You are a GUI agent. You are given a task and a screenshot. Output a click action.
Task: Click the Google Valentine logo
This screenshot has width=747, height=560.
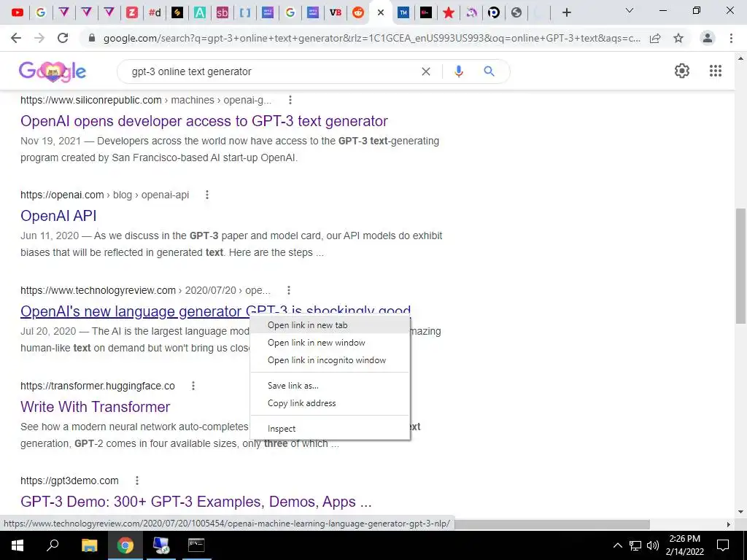pyautogui.click(x=53, y=71)
